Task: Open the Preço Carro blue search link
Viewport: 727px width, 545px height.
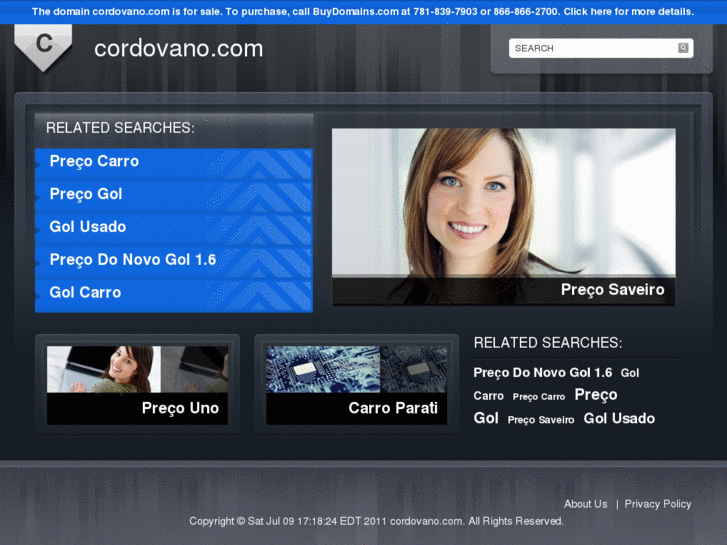Action: tap(94, 161)
